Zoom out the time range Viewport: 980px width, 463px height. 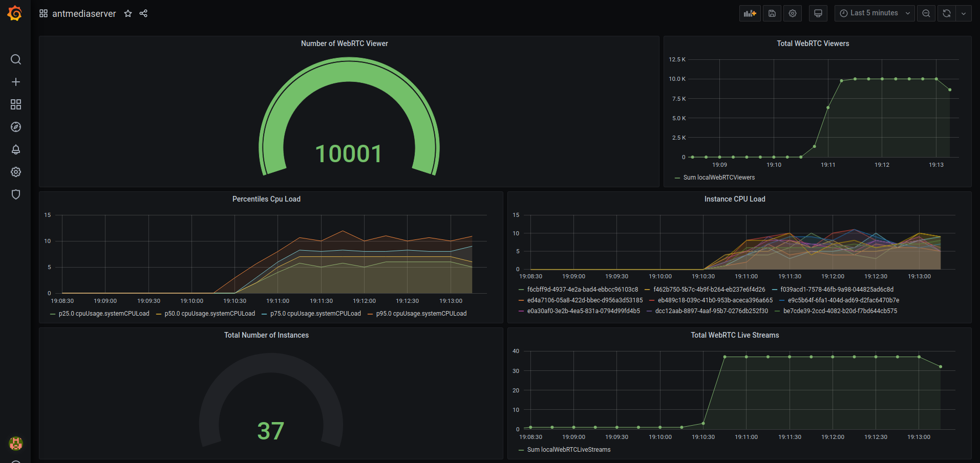tap(926, 13)
